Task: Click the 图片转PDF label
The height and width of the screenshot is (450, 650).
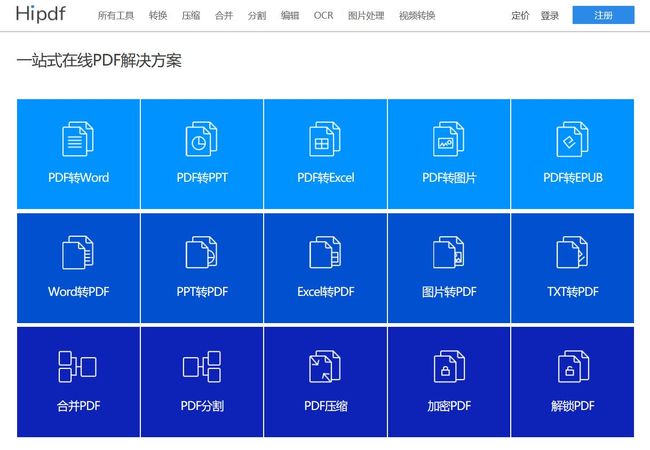Action: pyautogui.click(x=449, y=292)
